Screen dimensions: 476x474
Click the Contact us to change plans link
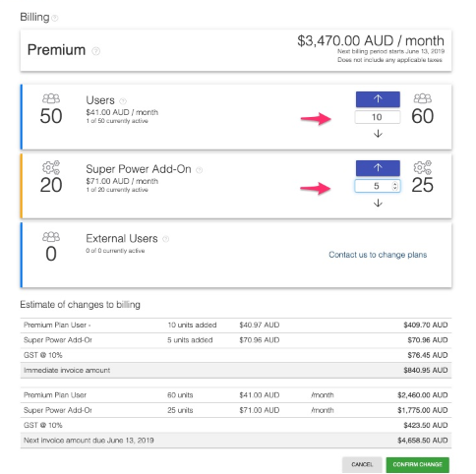pyautogui.click(x=378, y=255)
